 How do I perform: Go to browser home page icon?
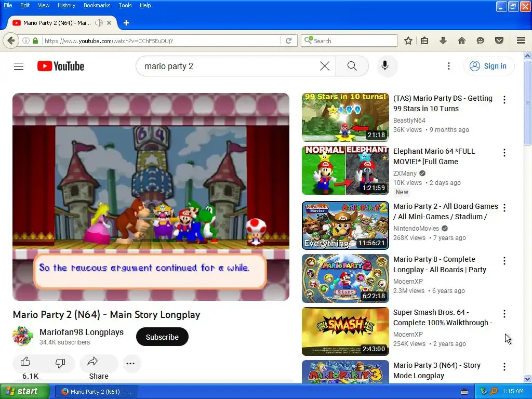coord(462,41)
